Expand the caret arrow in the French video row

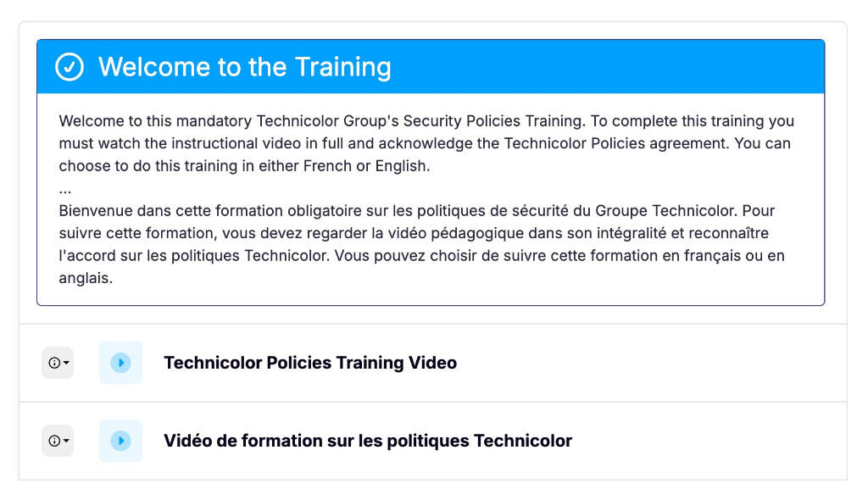click(x=66, y=441)
